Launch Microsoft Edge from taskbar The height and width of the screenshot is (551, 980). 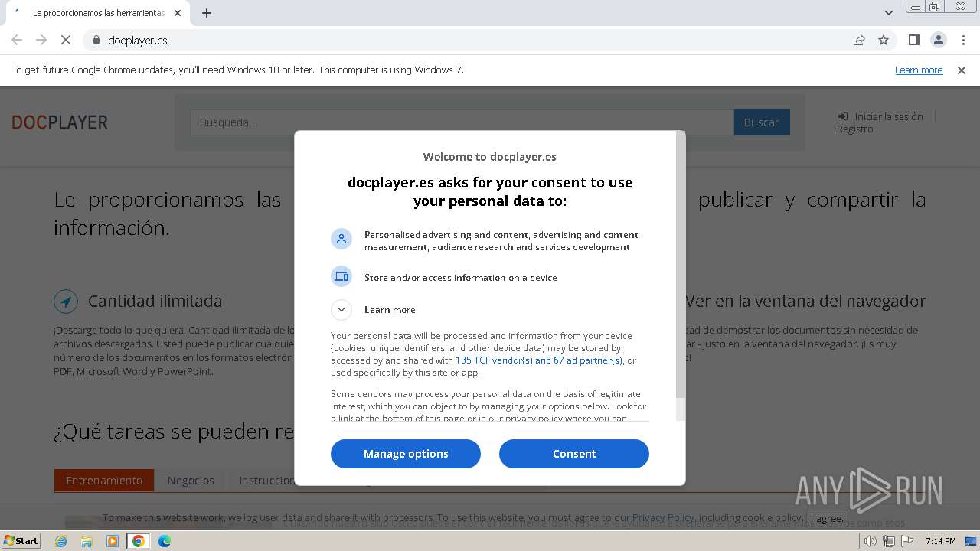[x=164, y=541]
